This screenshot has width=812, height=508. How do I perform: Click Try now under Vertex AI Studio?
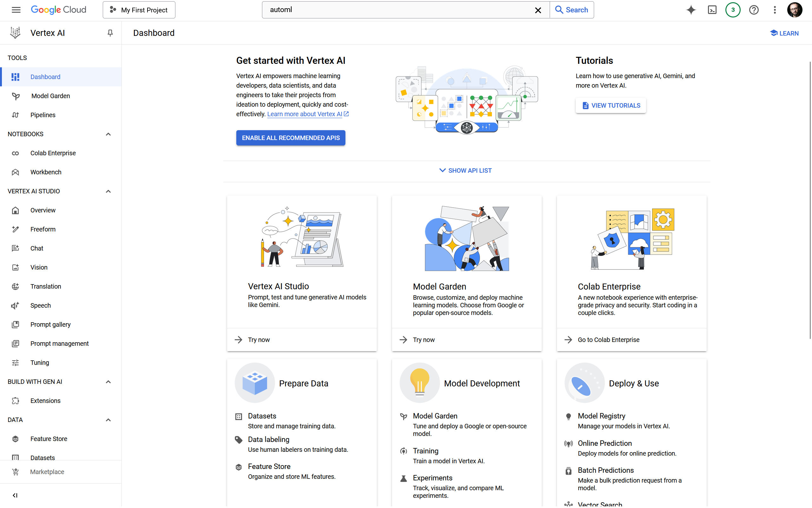(x=259, y=340)
